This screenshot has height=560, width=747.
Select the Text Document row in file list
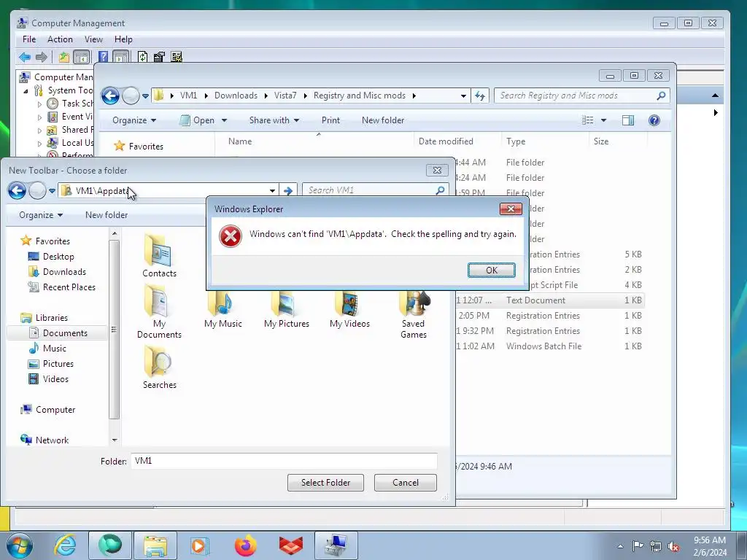click(x=549, y=300)
